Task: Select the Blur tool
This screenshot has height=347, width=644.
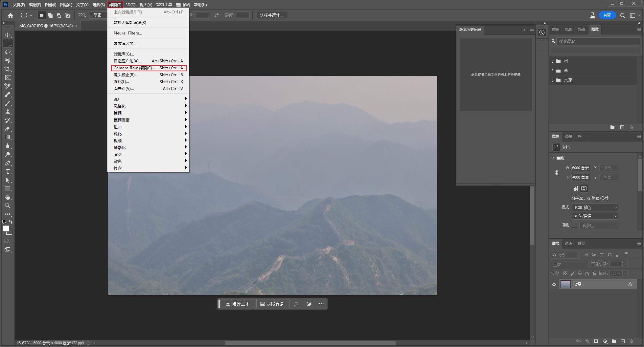Action: point(8,146)
